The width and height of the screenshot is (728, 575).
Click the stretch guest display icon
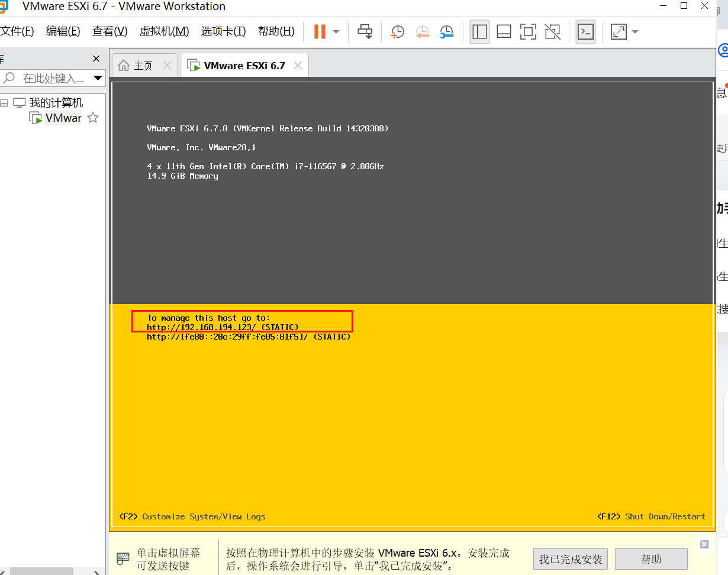(x=619, y=31)
